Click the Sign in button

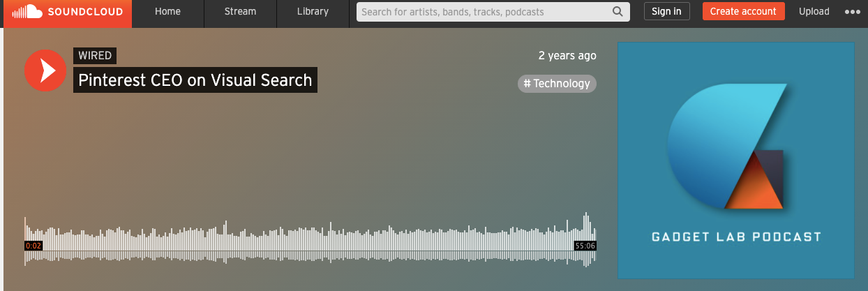pos(666,11)
